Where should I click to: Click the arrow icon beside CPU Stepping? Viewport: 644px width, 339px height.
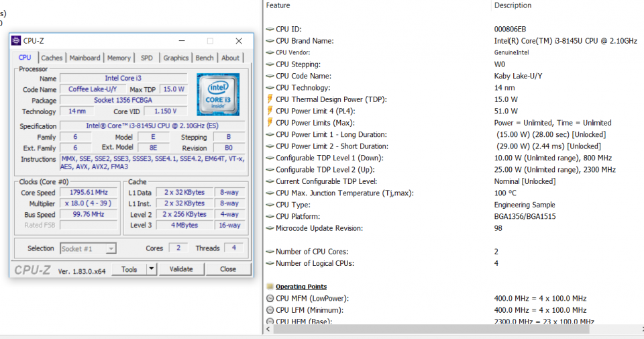pos(270,64)
